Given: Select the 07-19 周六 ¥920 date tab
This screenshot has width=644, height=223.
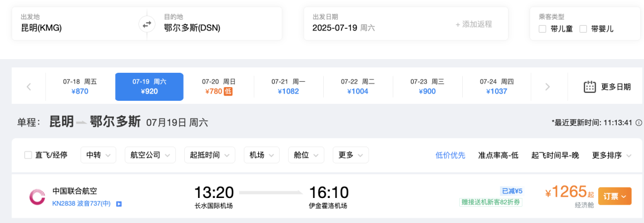Looking at the screenshot, I should (x=149, y=86).
